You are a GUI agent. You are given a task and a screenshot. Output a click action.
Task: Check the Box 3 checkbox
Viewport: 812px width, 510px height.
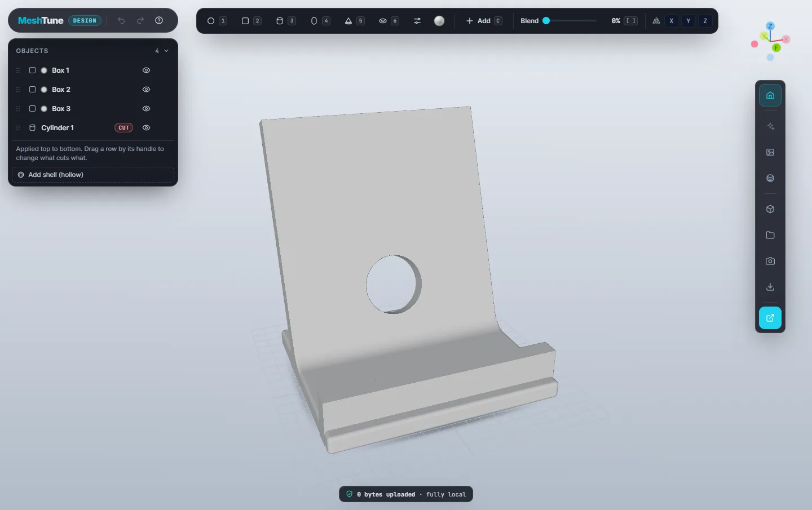[32, 109]
